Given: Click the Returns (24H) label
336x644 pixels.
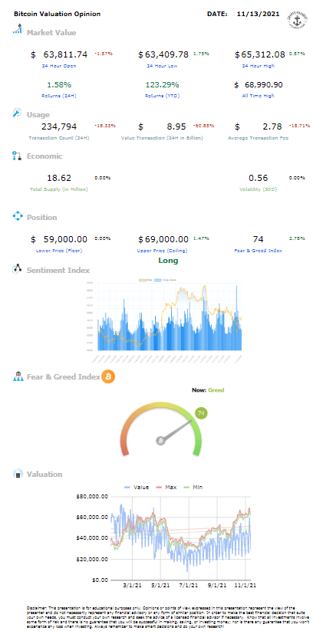Looking at the screenshot, I should [x=59, y=96].
